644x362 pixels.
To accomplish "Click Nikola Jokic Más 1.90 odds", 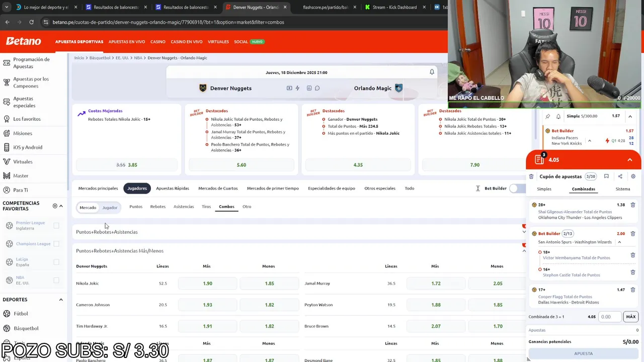I will click(x=207, y=284).
